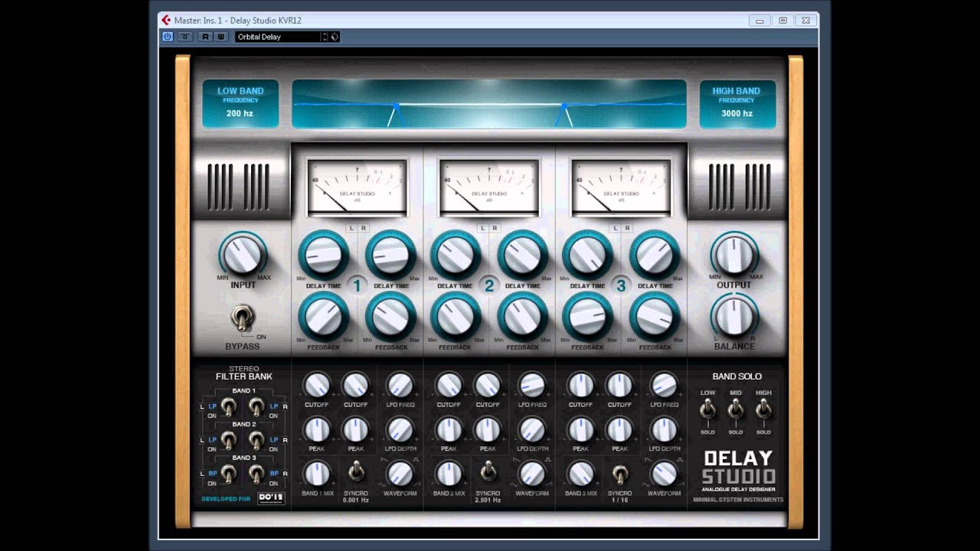The image size is (980, 551).
Task: Open the Orbital Delay preset name dropdown
Action: point(278,37)
